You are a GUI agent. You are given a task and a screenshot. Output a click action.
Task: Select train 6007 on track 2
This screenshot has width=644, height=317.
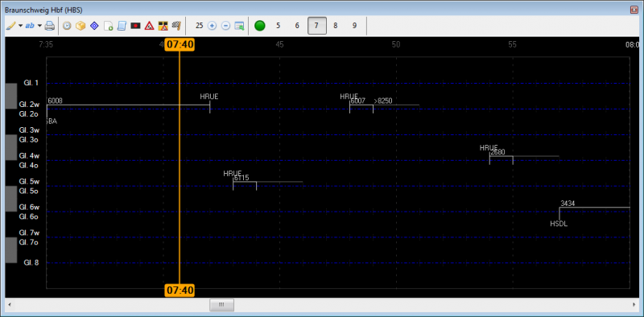[x=358, y=101]
